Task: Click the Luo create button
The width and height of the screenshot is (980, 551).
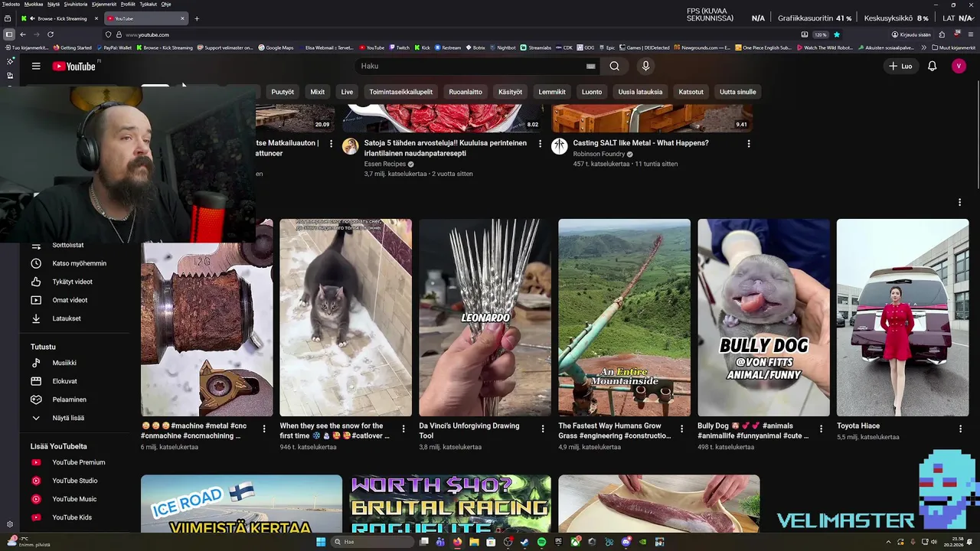Action: point(900,66)
